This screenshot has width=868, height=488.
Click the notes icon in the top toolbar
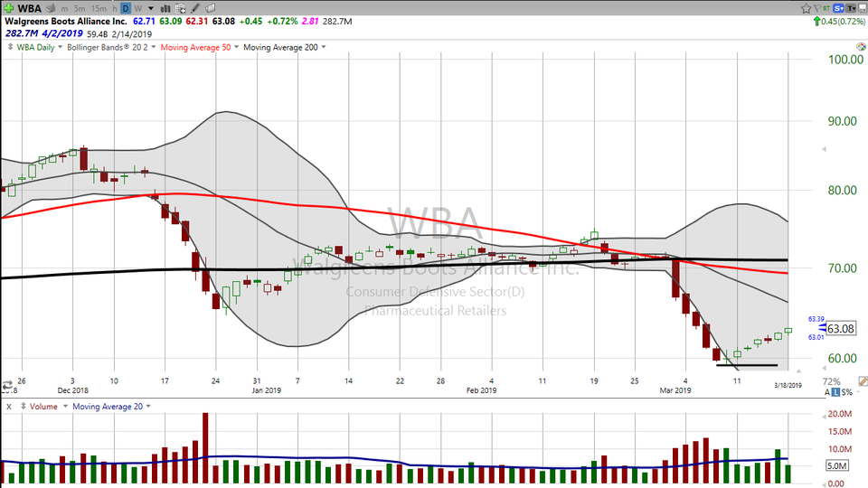pyautogui.click(x=211, y=8)
